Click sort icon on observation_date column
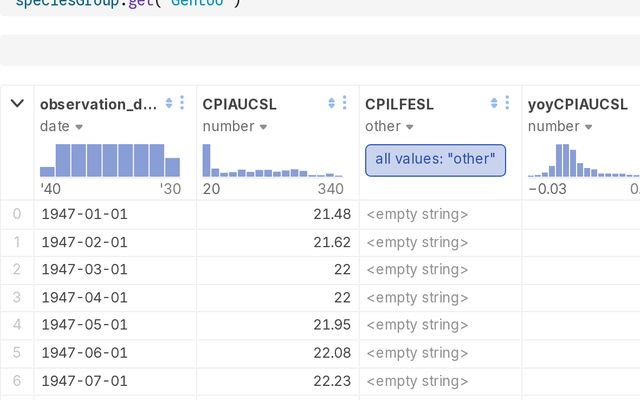 [x=169, y=103]
